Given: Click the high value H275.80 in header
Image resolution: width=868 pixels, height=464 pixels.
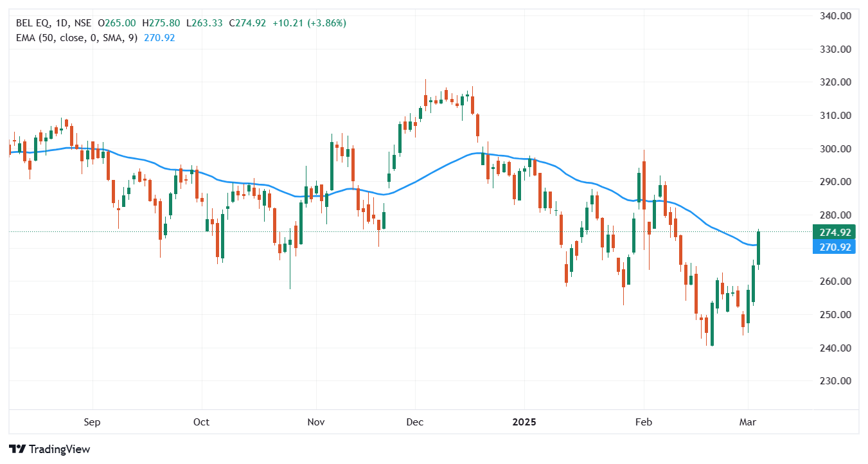Looking at the screenshot, I should 161,23.
